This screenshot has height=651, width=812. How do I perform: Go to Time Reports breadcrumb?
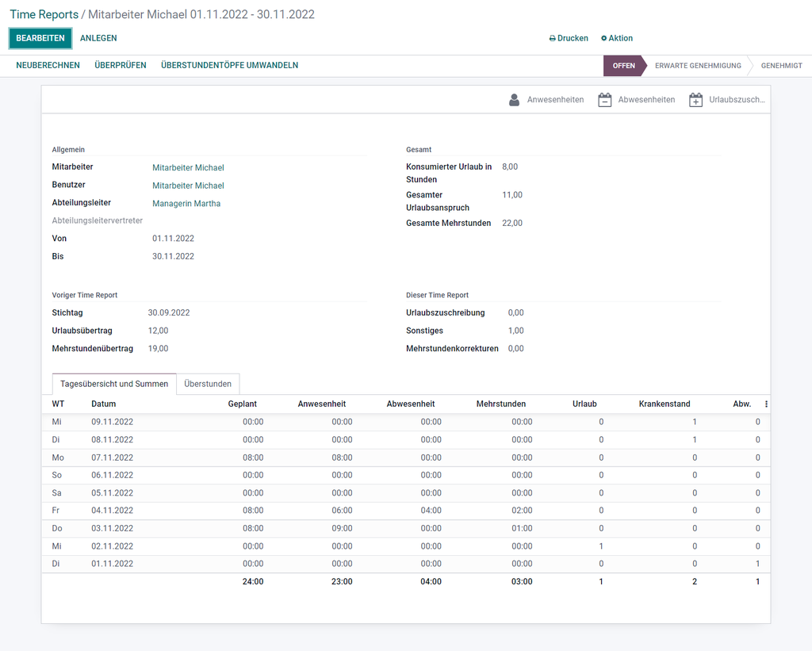(x=44, y=14)
